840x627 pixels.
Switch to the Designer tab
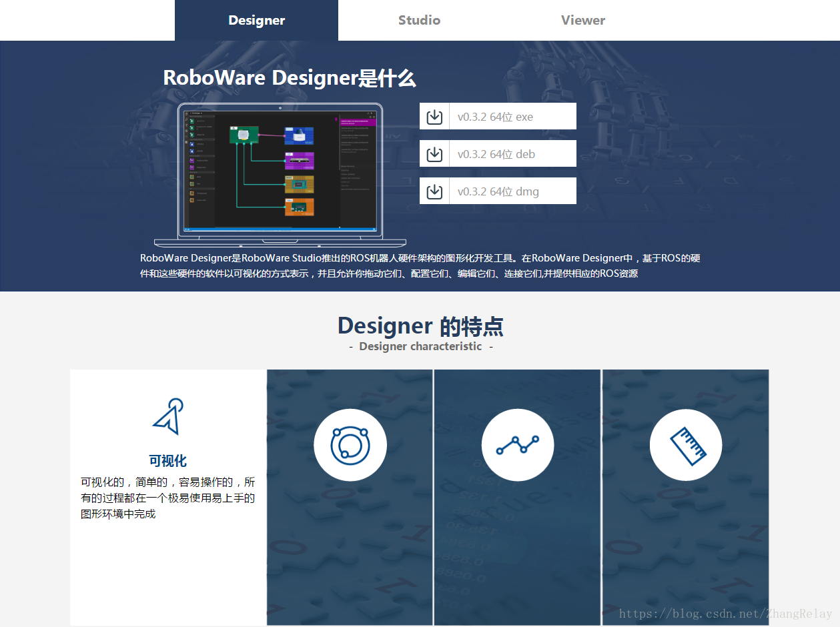pos(256,20)
